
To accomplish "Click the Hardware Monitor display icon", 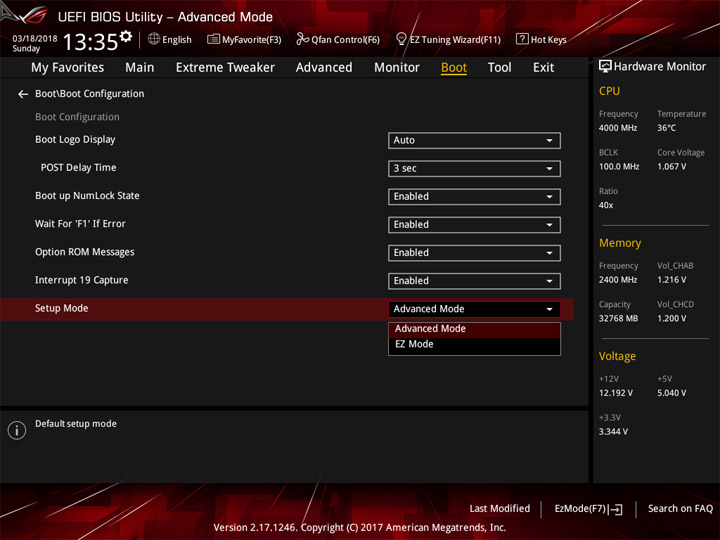I will (x=605, y=66).
